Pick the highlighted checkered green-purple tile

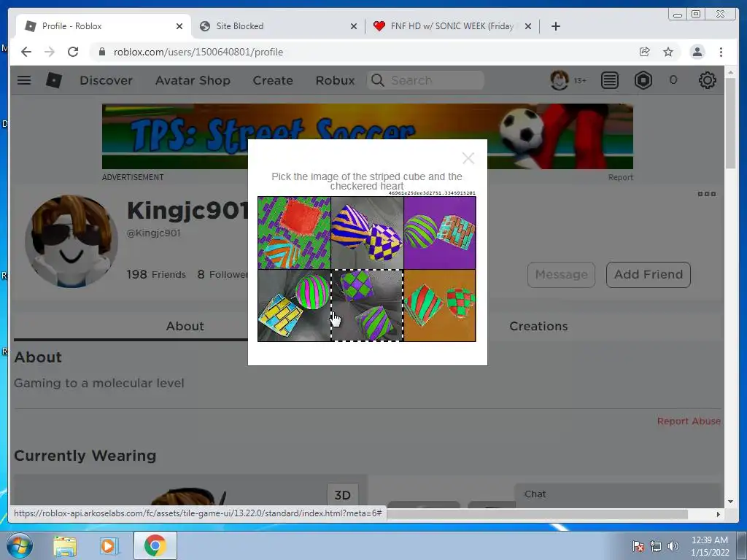[367, 306]
